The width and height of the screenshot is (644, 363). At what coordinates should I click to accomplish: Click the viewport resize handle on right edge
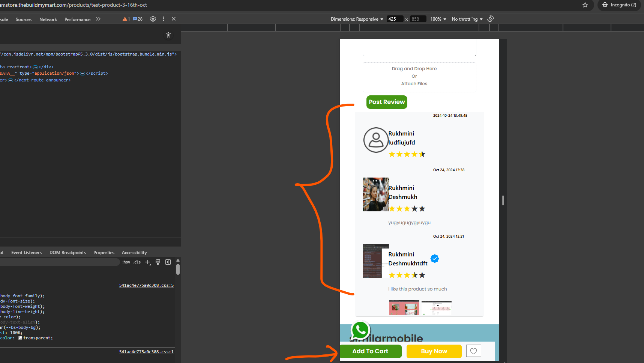[x=503, y=200]
